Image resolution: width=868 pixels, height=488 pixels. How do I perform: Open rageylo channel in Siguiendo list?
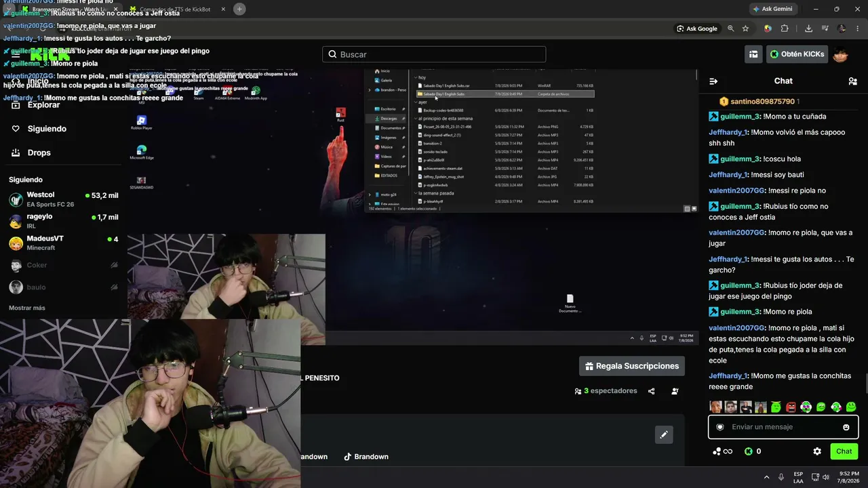click(x=63, y=221)
